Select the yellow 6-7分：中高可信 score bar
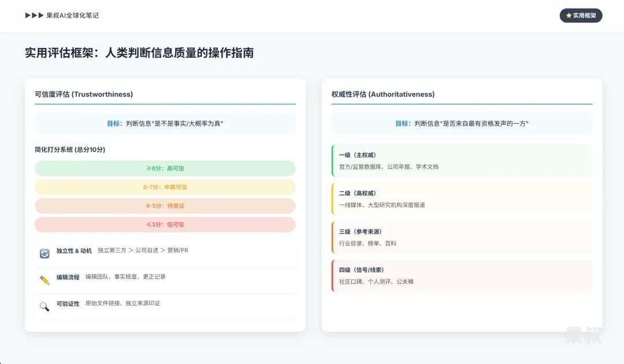This screenshot has height=364, width=624. [165, 187]
